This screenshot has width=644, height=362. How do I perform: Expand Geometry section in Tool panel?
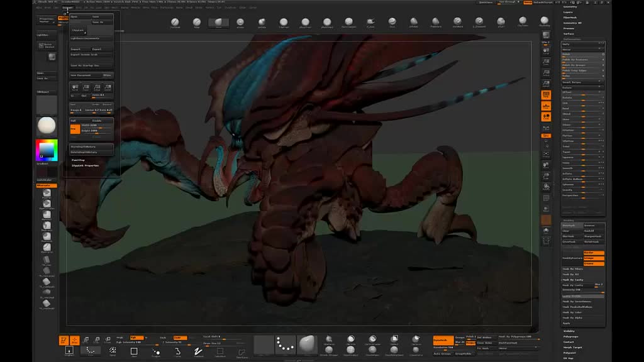[x=570, y=7]
